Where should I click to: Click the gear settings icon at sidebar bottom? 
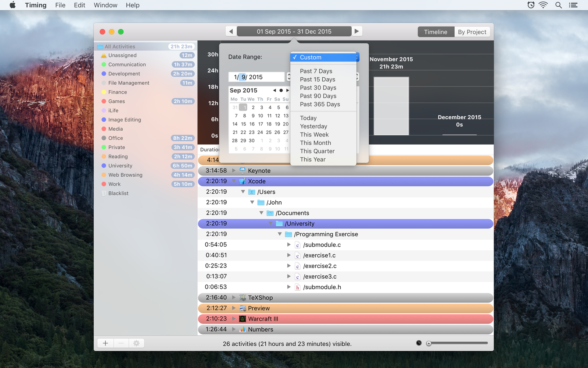pos(136,343)
